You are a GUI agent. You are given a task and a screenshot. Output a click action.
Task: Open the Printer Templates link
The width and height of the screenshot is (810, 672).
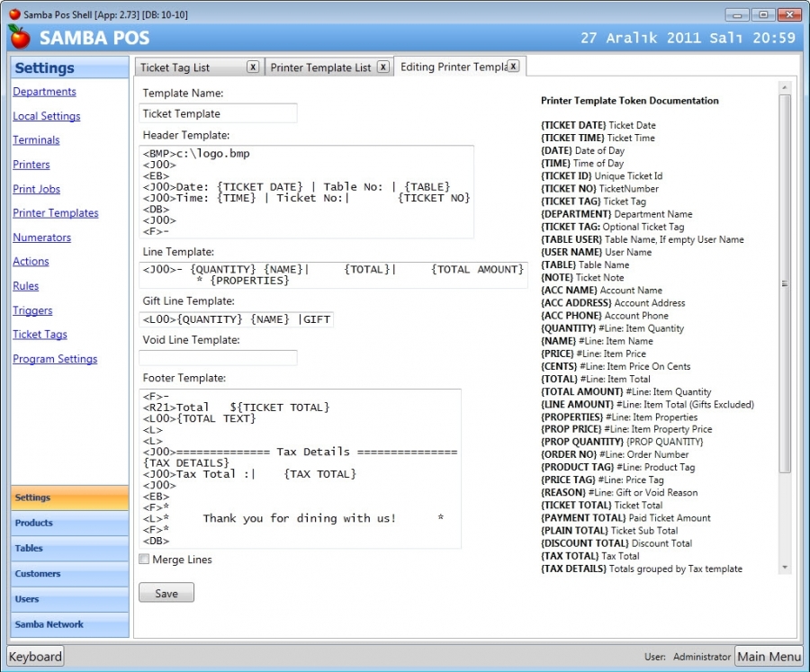click(x=56, y=213)
